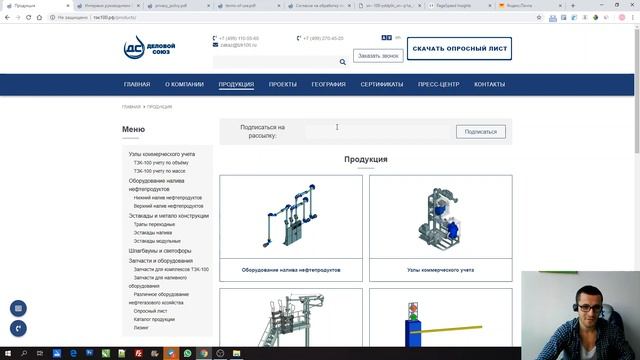Open Нижний налив нефтепродуктов in menu
The image size is (640, 360).
tap(168, 198)
